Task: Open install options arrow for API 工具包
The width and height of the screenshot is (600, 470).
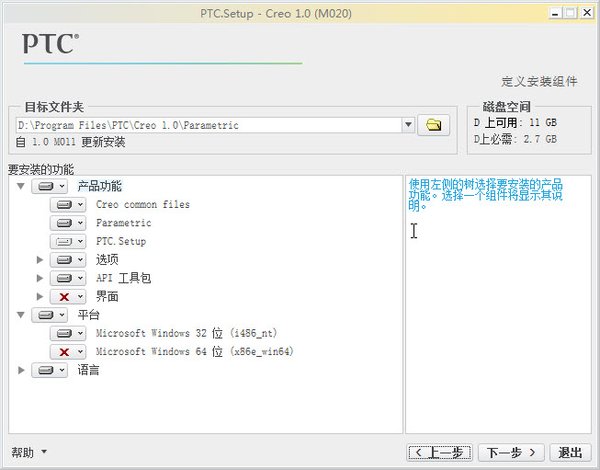Action: coord(80,278)
